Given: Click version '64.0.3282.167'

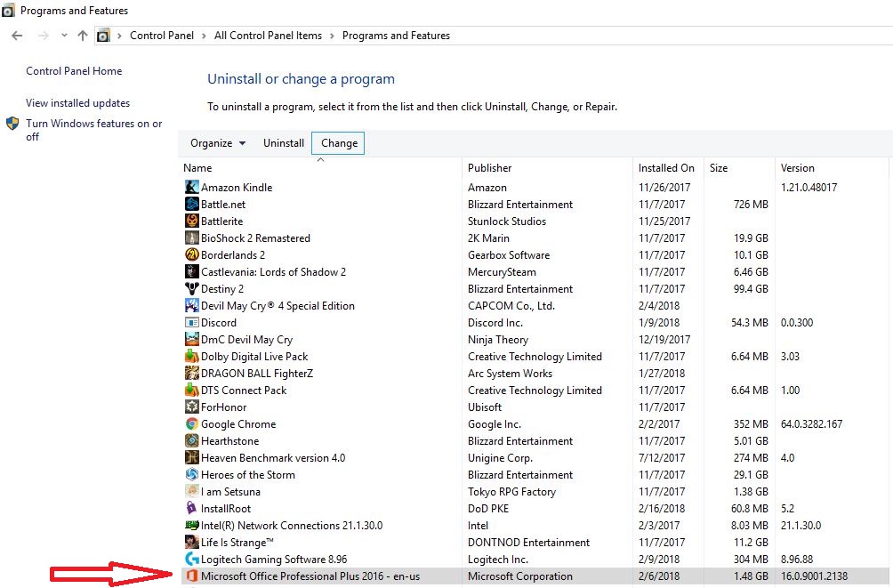Looking at the screenshot, I should [x=811, y=424].
